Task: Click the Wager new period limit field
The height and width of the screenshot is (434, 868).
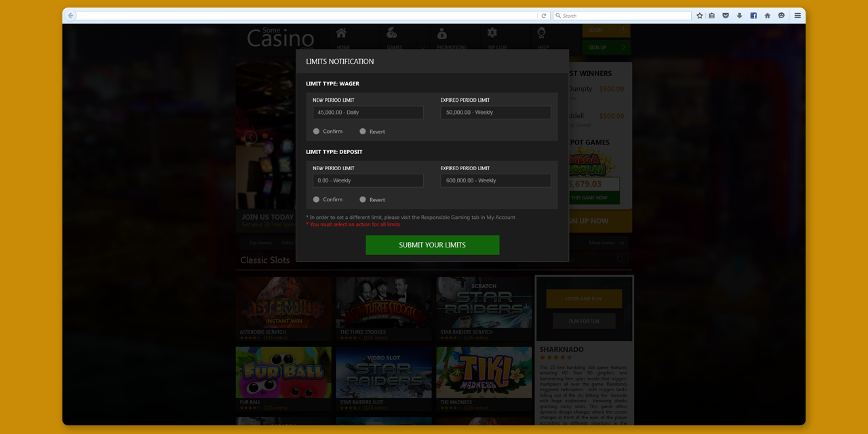Action: click(x=368, y=113)
